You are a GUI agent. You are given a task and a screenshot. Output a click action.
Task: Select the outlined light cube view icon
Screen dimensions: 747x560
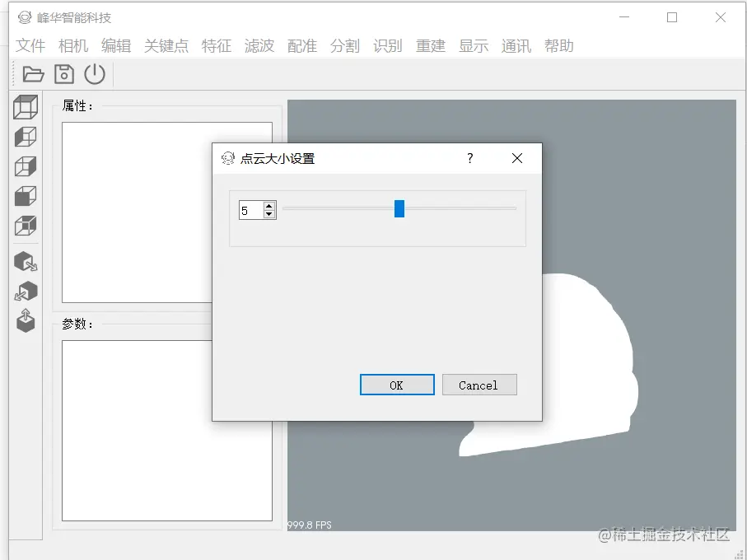pos(26,166)
